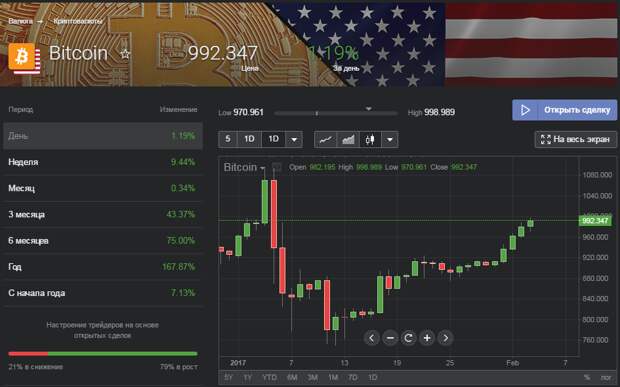Click the Low-High price range slider
Screen dimensions: 620x387
[335, 113]
